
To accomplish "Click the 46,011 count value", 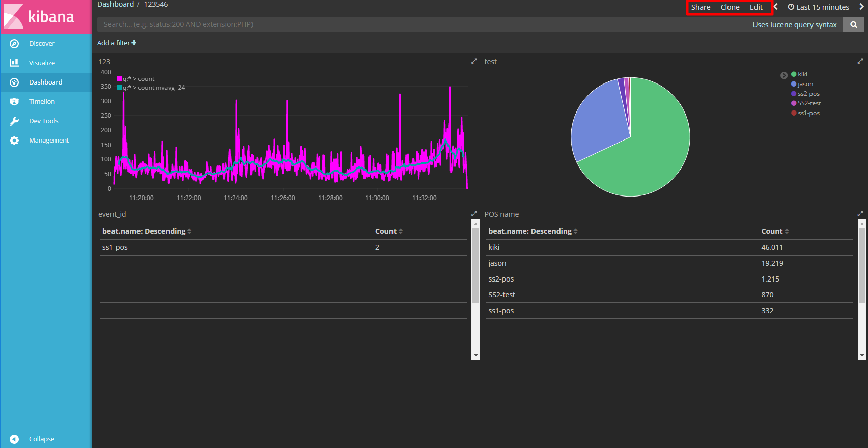I will (772, 247).
